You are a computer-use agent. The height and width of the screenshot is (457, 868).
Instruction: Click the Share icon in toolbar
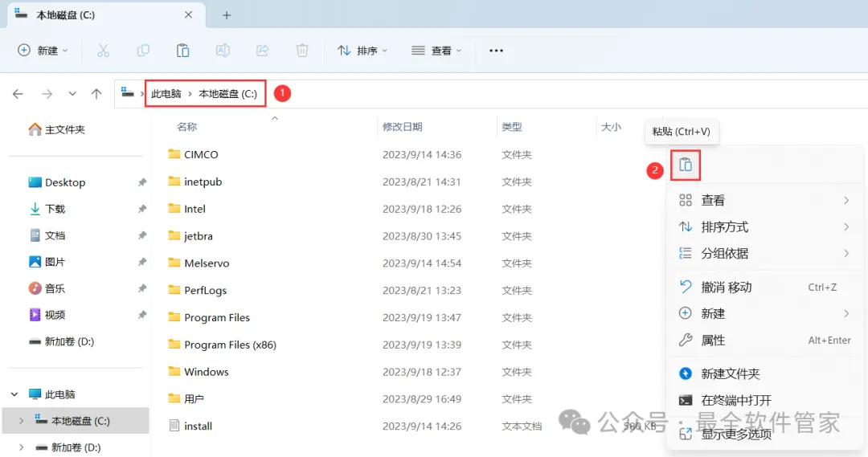point(262,51)
